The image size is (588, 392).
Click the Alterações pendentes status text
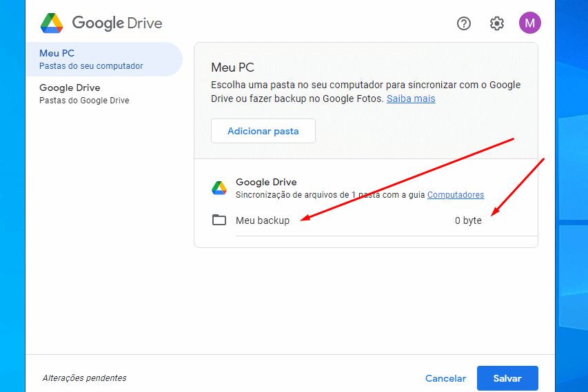[84, 378]
